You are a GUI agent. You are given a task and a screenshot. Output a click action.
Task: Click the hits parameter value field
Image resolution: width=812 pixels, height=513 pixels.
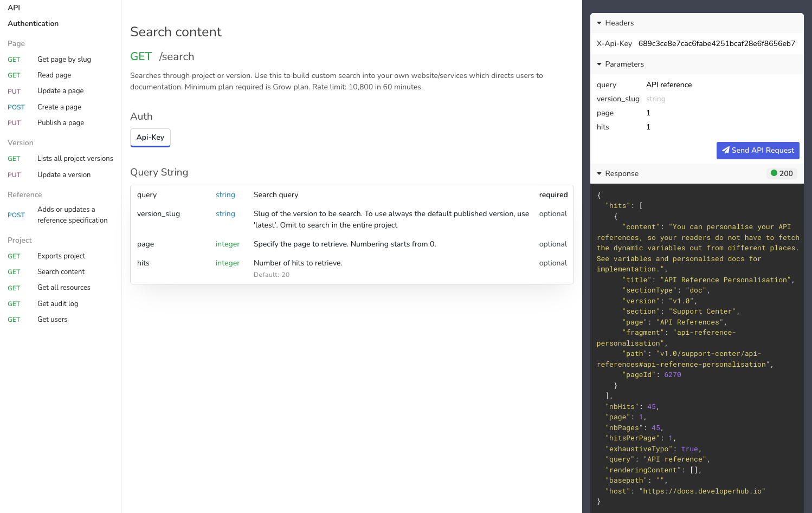[721, 127]
